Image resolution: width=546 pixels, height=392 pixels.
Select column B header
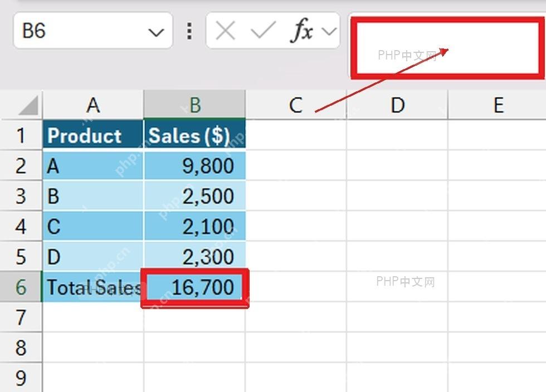pyautogui.click(x=194, y=105)
